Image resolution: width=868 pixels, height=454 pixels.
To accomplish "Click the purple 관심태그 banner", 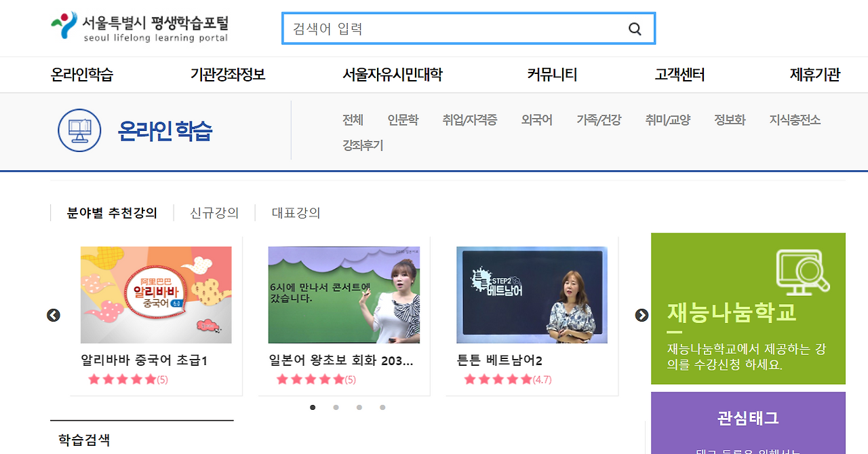I will (x=748, y=423).
